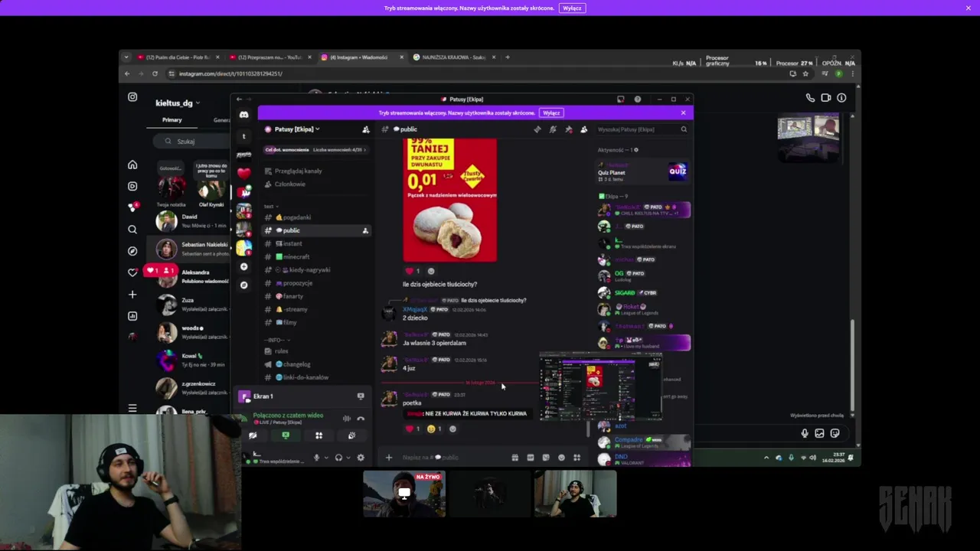Screen dimensions: 980x551
Task: Show pinned messages in public channel
Action: click(x=568, y=129)
